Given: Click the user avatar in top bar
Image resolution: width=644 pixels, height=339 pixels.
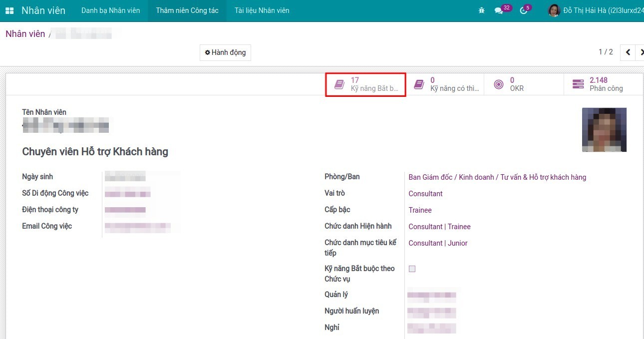Looking at the screenshot, I should coord(554,10).
